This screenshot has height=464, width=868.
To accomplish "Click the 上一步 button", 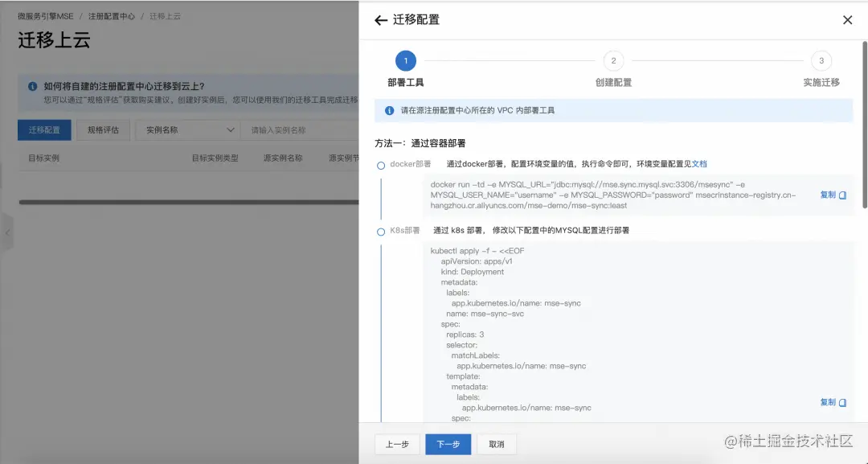I will click(396, 443).
